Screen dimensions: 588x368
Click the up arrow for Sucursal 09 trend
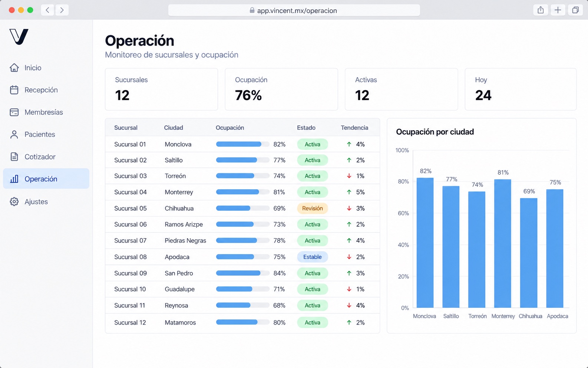[349, 273]
